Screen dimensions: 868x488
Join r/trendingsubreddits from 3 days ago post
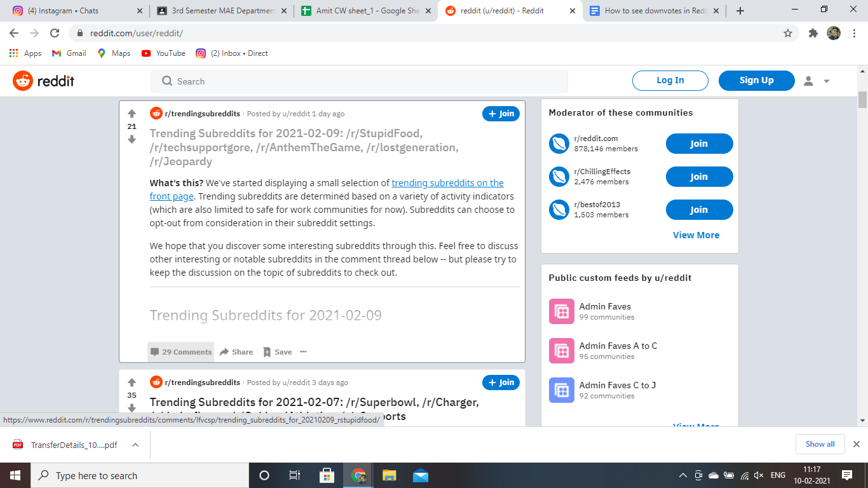pyautogui.click(x=501, y=383)
